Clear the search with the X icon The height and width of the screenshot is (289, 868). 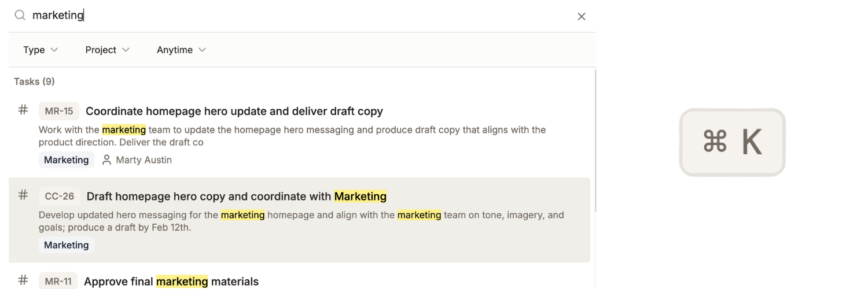[582, 17]
